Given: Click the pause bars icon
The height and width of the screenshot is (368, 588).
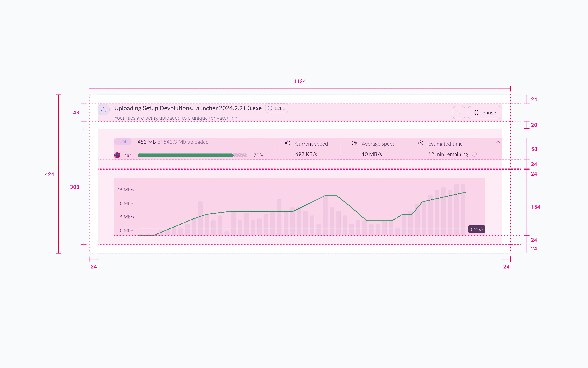Looking at the screenshot, I should [x=476, y=112].
